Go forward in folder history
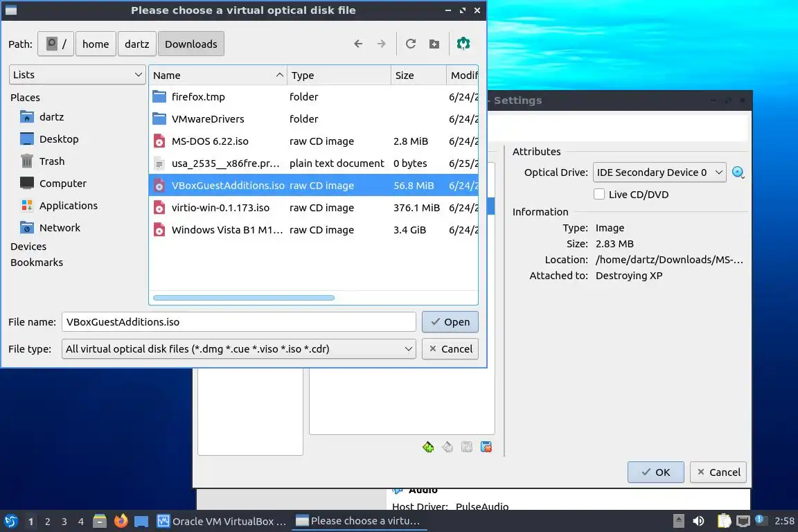 click(381, 44)
